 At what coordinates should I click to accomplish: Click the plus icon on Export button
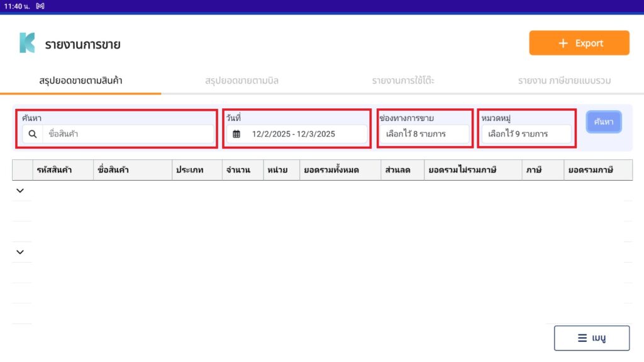point(563,43)
